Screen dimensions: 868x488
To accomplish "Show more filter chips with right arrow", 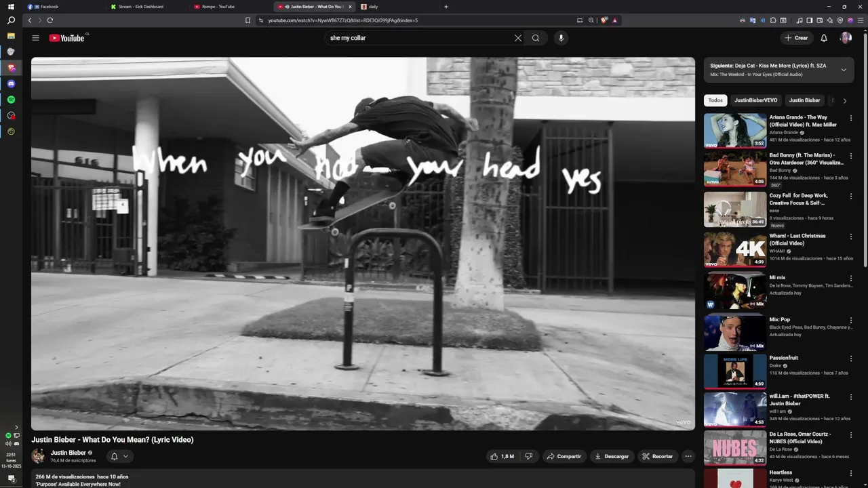I will pos(844,101).
